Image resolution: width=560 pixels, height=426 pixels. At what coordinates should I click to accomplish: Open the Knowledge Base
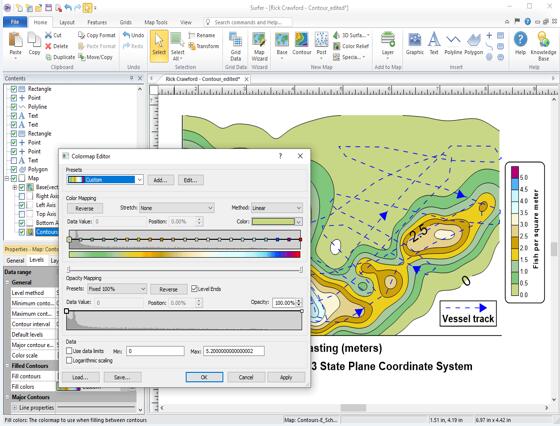click(543, 46)
